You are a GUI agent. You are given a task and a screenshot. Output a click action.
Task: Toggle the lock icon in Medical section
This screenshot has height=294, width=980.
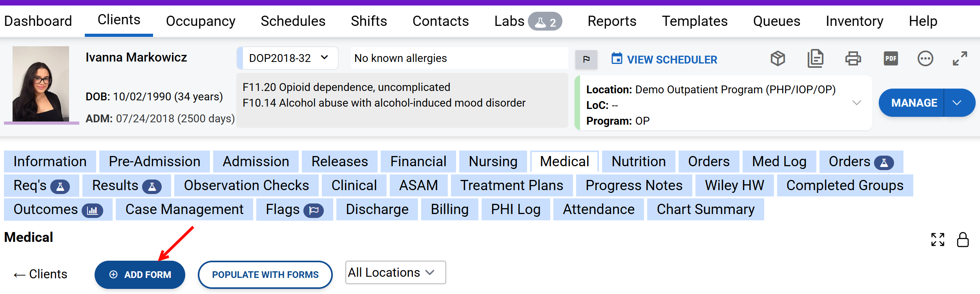pos(963,240)
